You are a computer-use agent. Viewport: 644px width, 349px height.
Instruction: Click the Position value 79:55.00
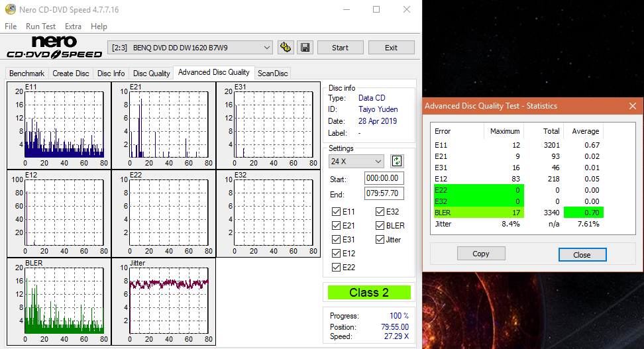395,327
